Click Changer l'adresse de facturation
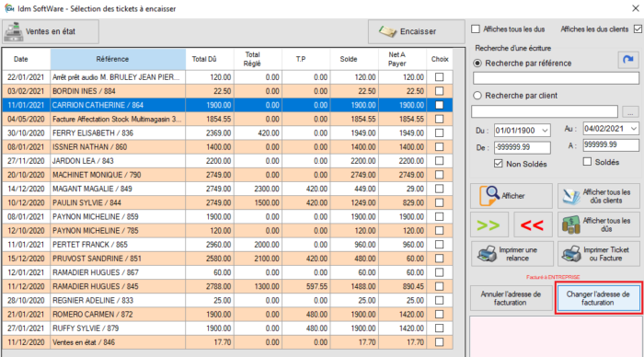The image size is (644, 357). point(598,298)
